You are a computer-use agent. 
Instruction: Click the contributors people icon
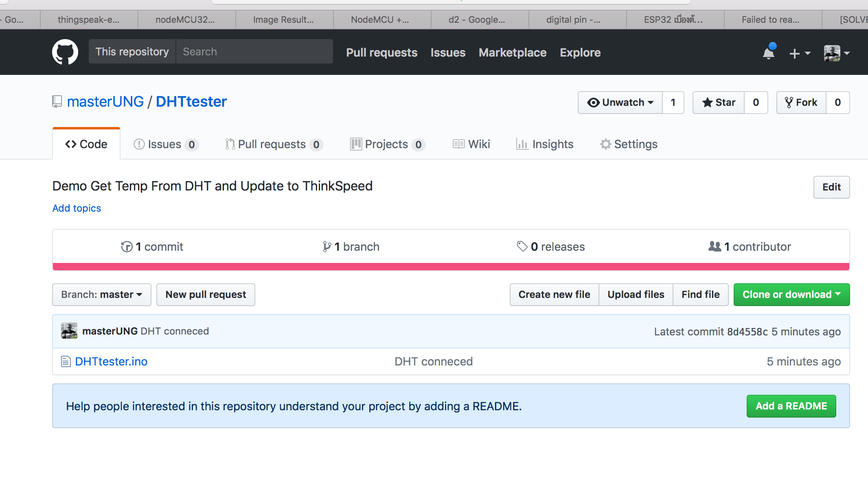(x=715, y=246)
